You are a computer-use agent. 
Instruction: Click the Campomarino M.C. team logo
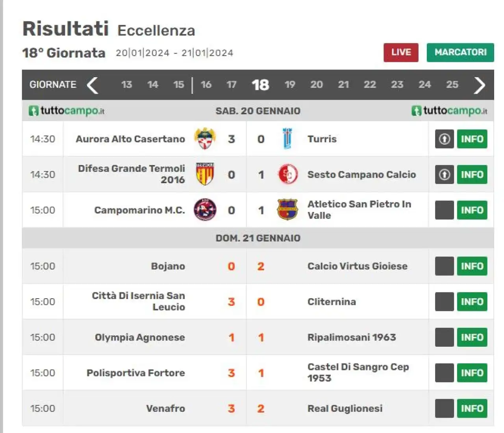pos(205,210)
